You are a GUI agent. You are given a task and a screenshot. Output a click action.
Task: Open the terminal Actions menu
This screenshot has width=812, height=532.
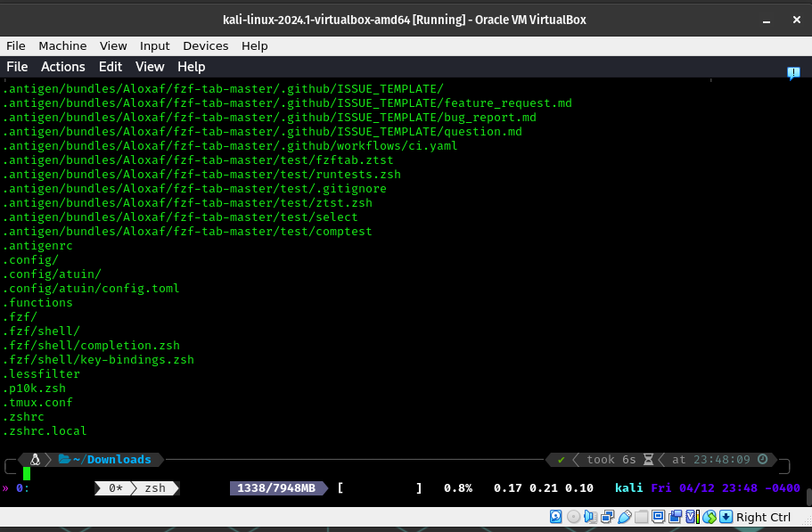(63, 67)
